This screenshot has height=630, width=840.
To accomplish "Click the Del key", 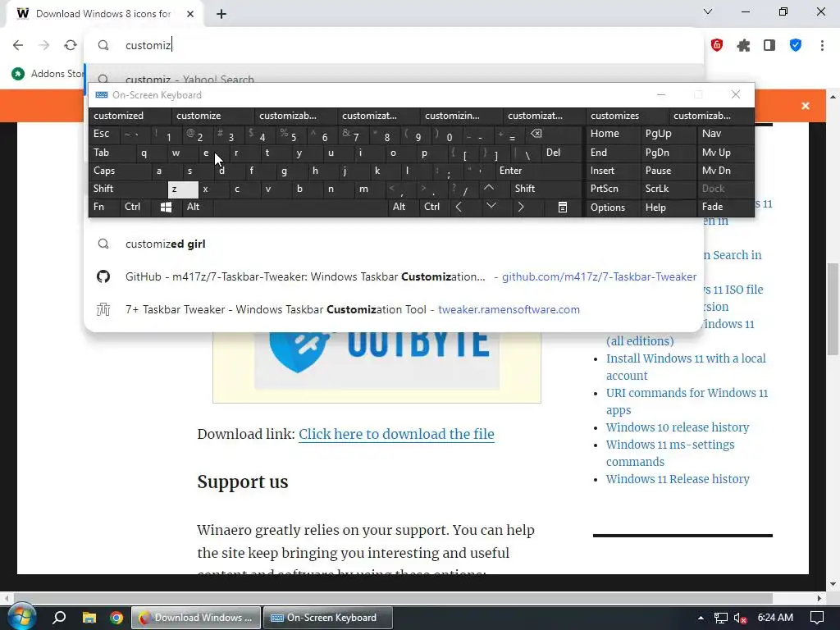I will (561, 153).
